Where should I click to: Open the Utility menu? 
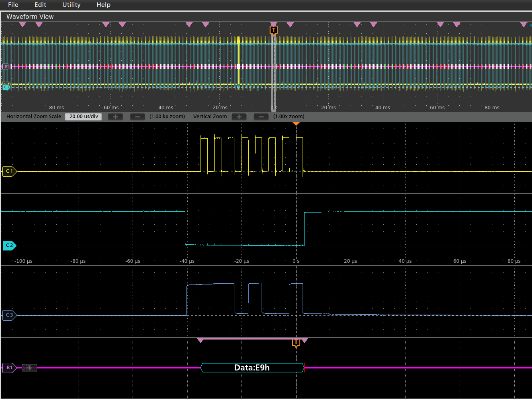72,5
